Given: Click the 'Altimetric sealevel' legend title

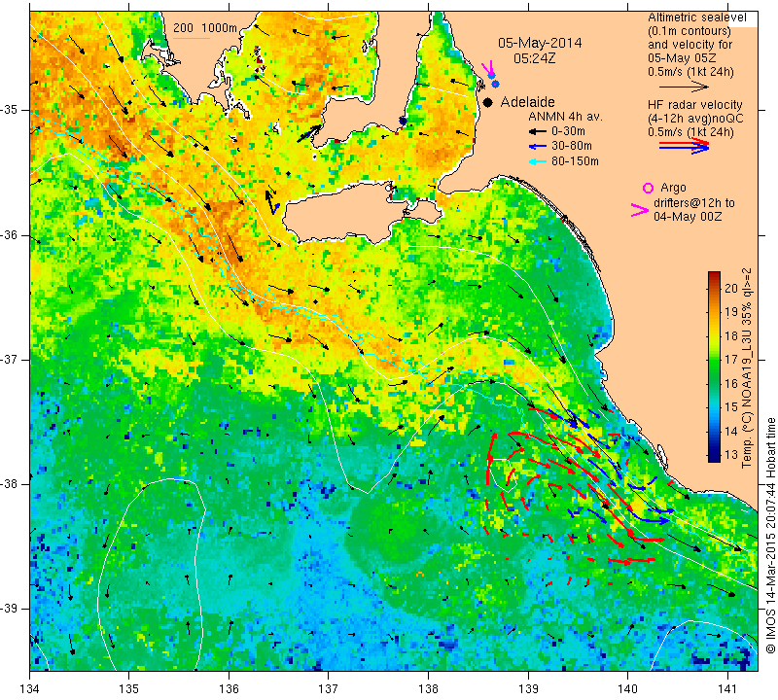Looking at the screenshot, I should 696,17.
